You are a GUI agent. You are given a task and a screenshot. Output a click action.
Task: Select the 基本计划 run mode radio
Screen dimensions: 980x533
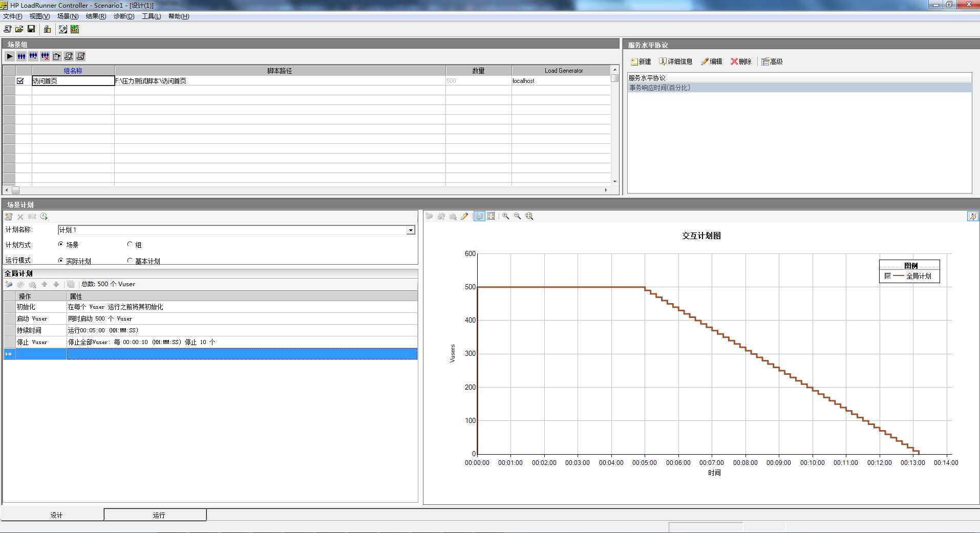pos(130,261)
